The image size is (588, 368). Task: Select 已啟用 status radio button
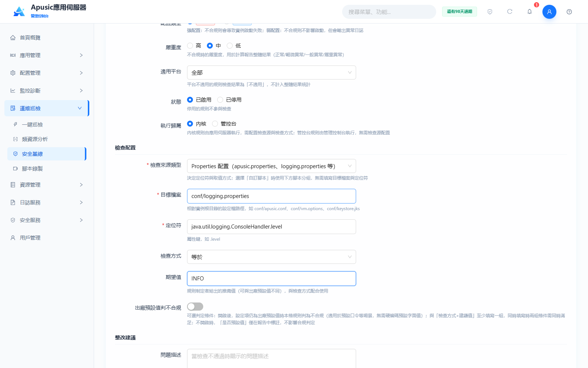tap(190, 100)
